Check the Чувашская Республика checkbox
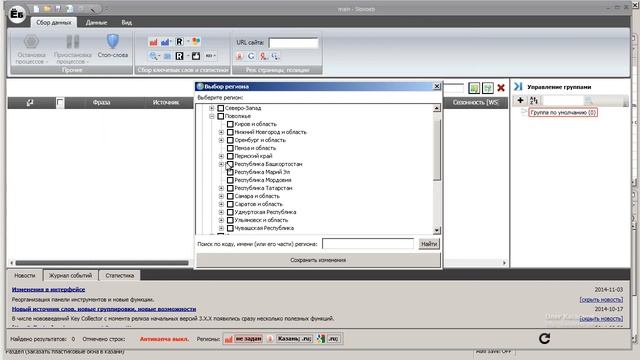 [x=230, y=228]
